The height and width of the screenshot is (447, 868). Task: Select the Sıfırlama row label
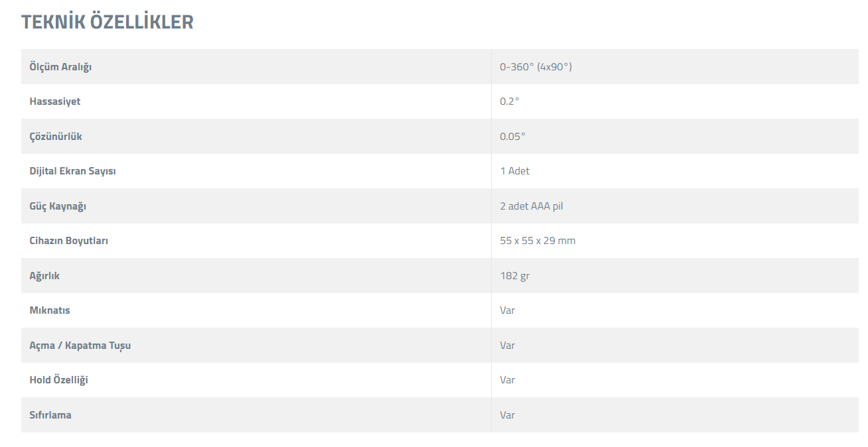click(x=50, y=415)
